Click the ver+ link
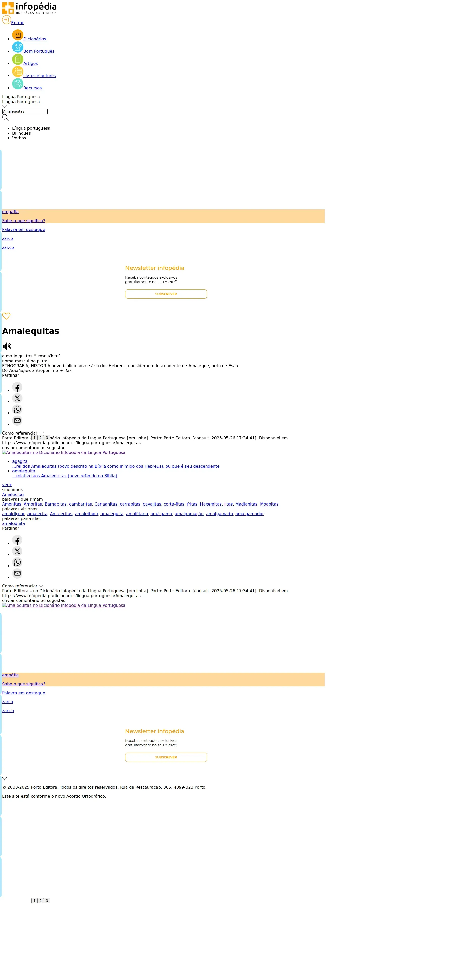This screenshot has height=980, width=460. point(7,485)
